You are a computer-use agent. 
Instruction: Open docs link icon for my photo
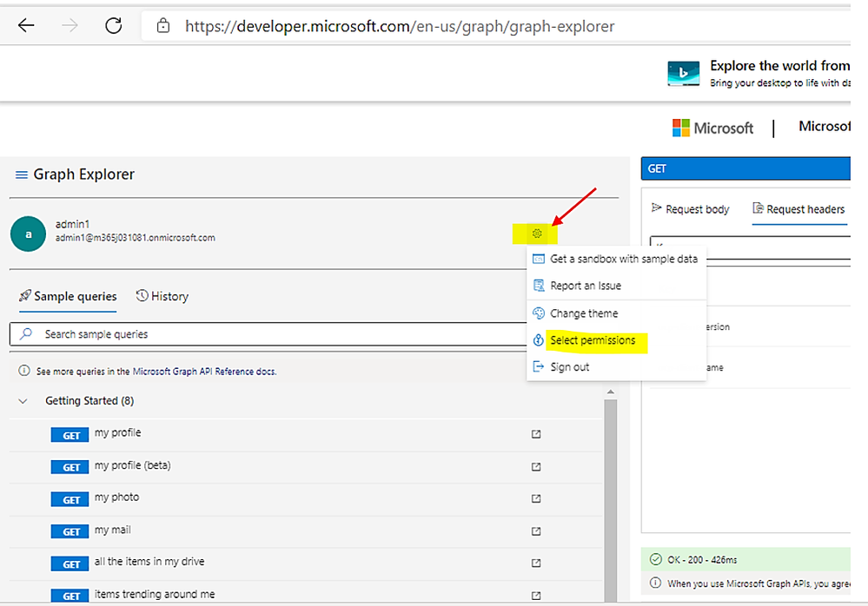(536, 498)
